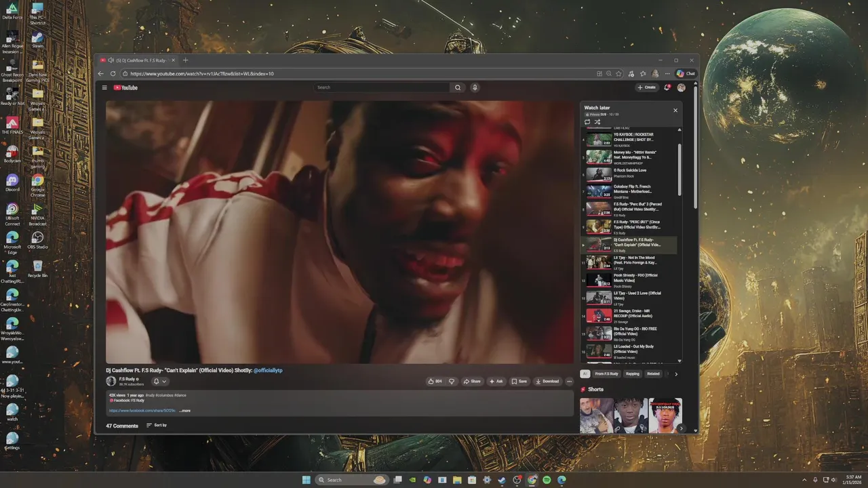Play Money Mu - Hittin' Remix

click(631, 156)
